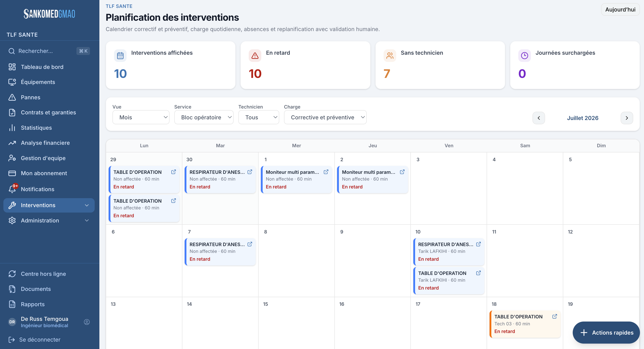
Task: Open Mon abonnement menu item
Action: pos(49,173)
